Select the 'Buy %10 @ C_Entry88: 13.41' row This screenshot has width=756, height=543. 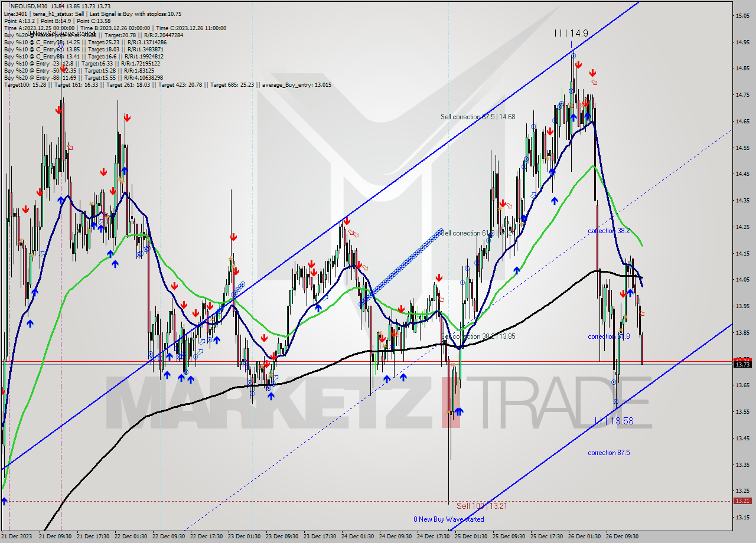[85, 56]
